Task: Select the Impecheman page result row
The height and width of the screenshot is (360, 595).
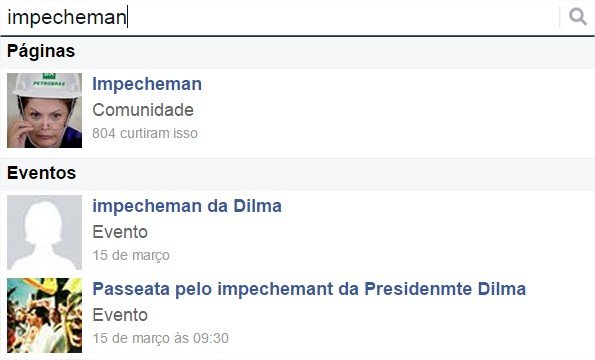Action: [x=298, y=110]
